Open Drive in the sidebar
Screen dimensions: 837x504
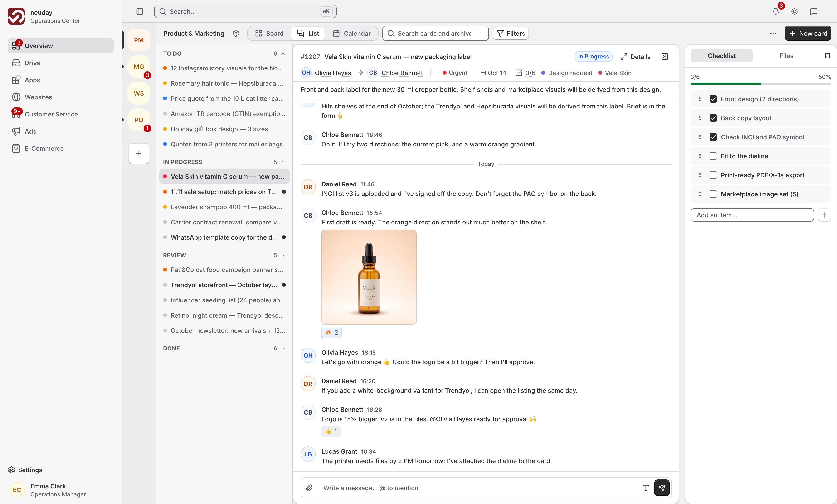[61, 63]
